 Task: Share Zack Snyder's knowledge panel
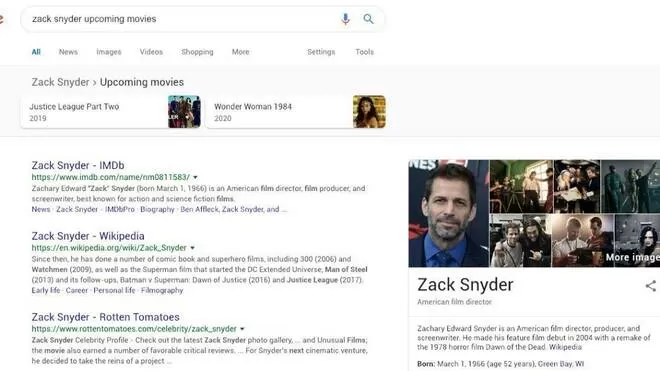tap(651, 286)
